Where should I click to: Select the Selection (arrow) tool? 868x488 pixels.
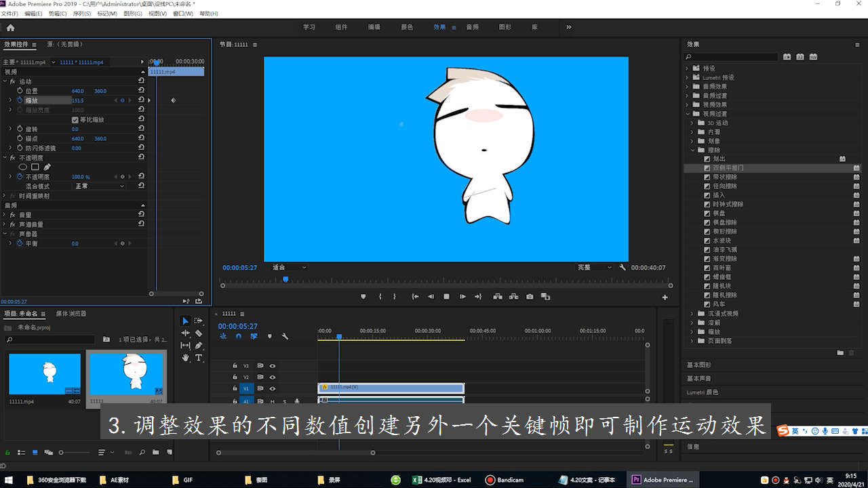pyautogui.click(x=185, y=321)
